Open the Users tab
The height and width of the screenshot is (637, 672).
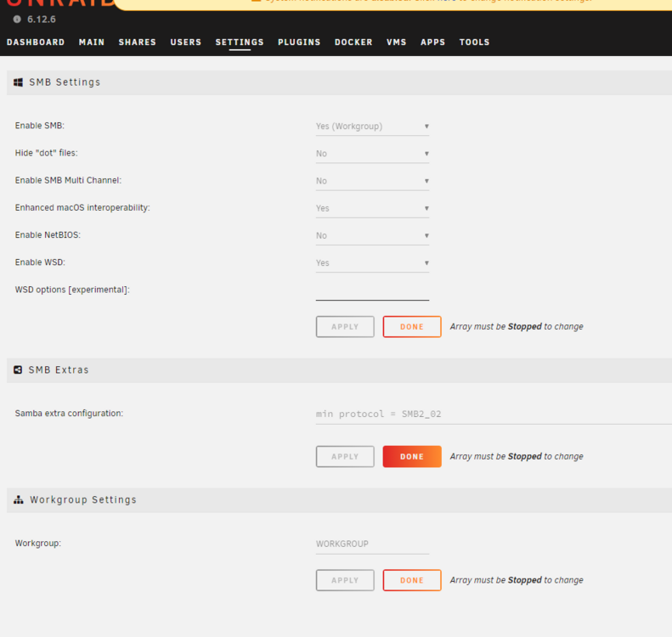pyautogui.click(x=185, y=42)
